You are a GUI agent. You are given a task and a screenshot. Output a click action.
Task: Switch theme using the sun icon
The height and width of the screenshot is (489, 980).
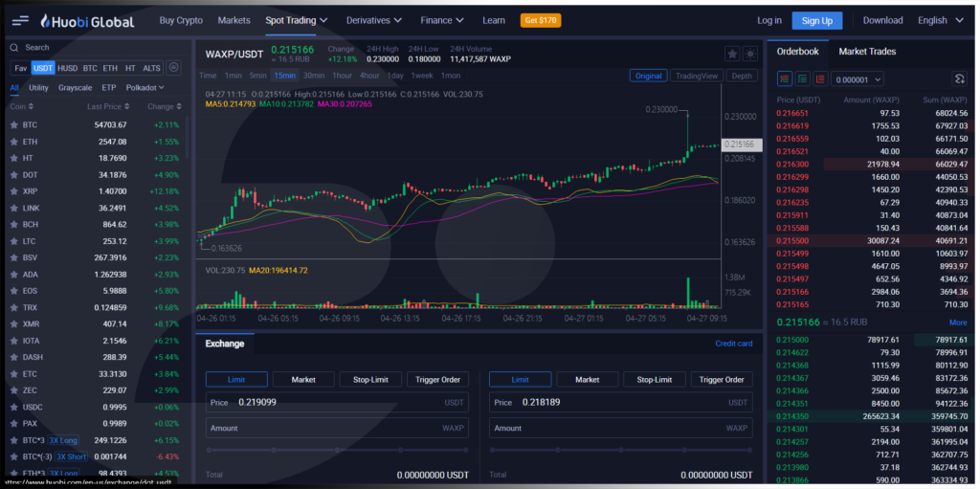[x=750, y=54]
